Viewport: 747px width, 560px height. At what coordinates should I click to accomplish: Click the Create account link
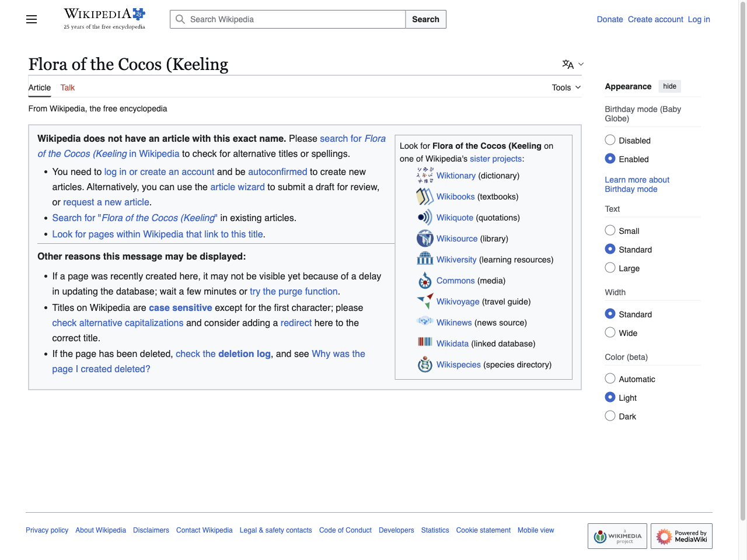(x=655, y=19)
